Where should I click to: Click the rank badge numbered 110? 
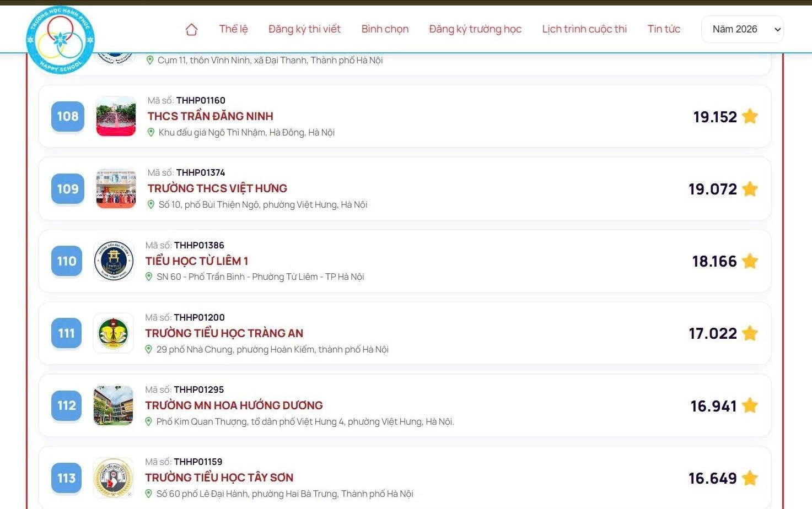[x=67, y=261]
